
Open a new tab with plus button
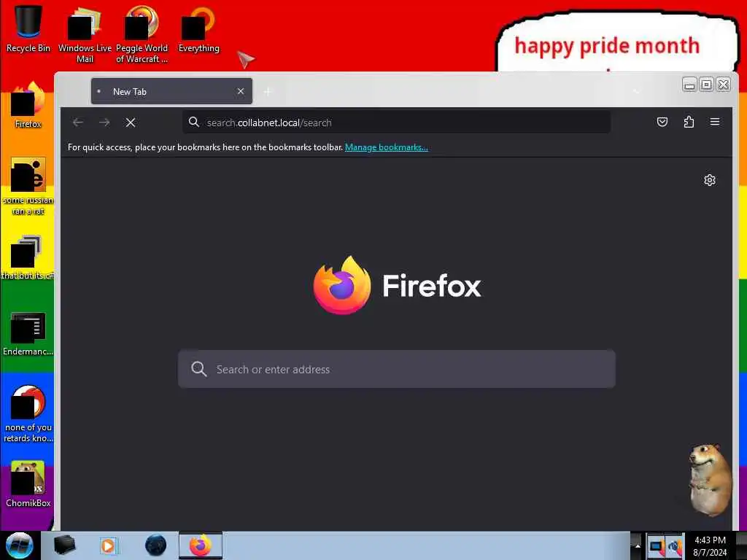[268, 91]
